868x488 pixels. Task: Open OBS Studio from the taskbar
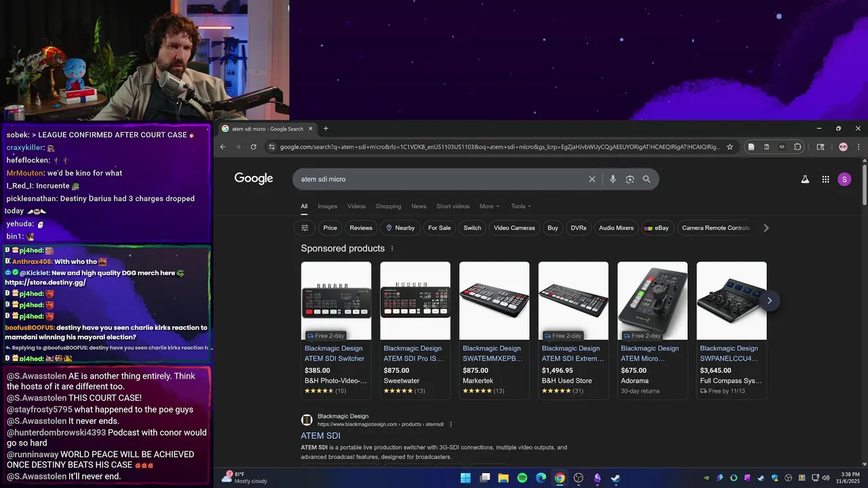tap(578, 478)
